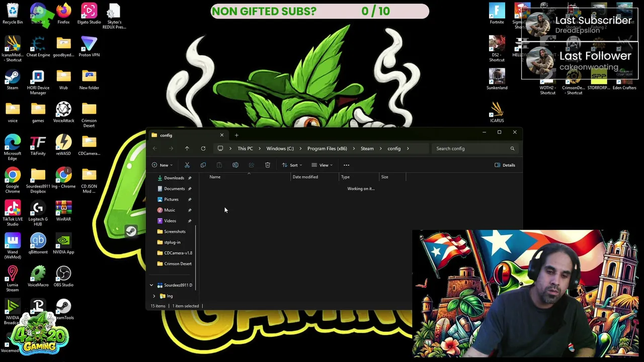Open Sunkenland desktop icon
644x362 pixels.
497,80
